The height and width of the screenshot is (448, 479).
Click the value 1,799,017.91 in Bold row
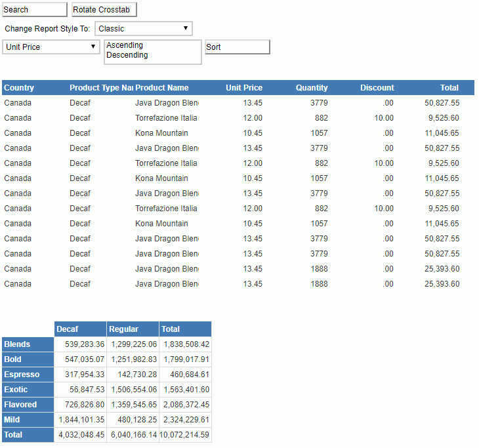point(186,359)
